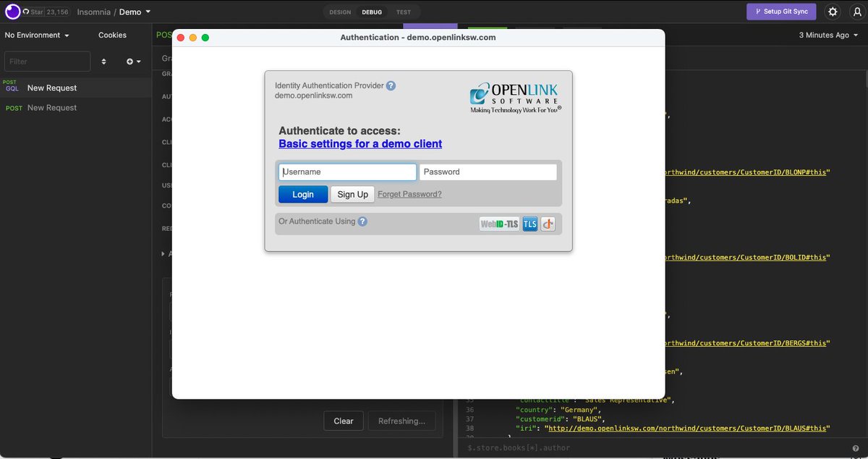Open the CustomerID/BLAUS#this response link

pyautogui.click(x=689, y=428)
